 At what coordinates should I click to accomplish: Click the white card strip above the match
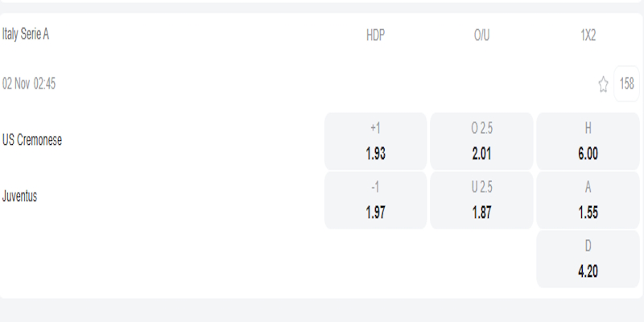(x=322, y=2)
